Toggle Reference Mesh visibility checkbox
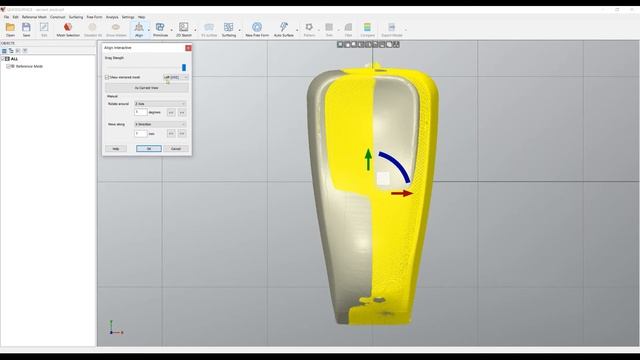640x360 pixels. pyautogui.click(x=8, y=66)
